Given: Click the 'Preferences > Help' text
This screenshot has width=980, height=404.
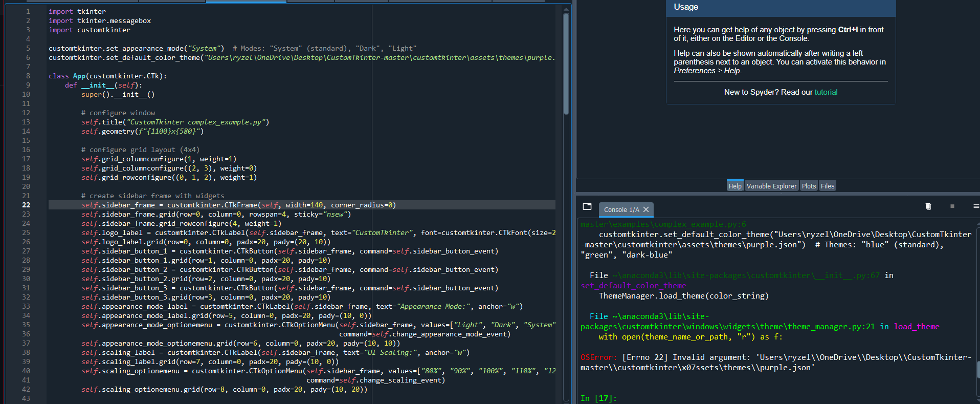Looking at the screenshot, I should point(707,71).
